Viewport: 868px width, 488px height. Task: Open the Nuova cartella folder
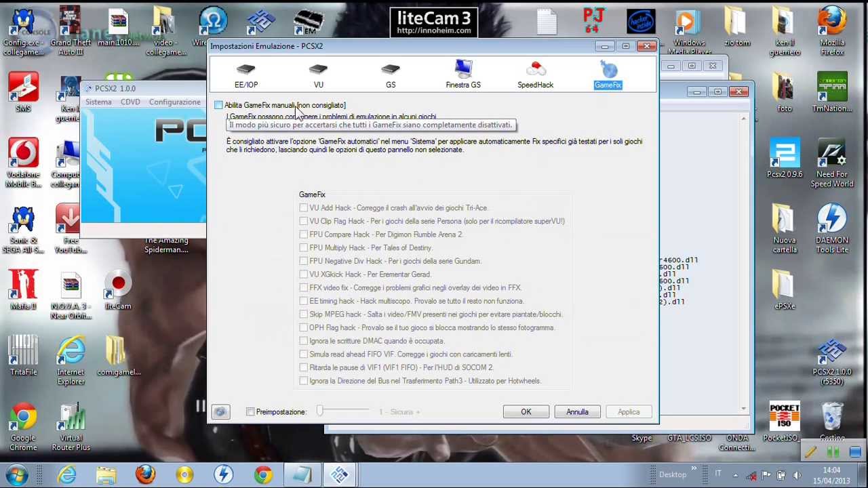point(785,229)
